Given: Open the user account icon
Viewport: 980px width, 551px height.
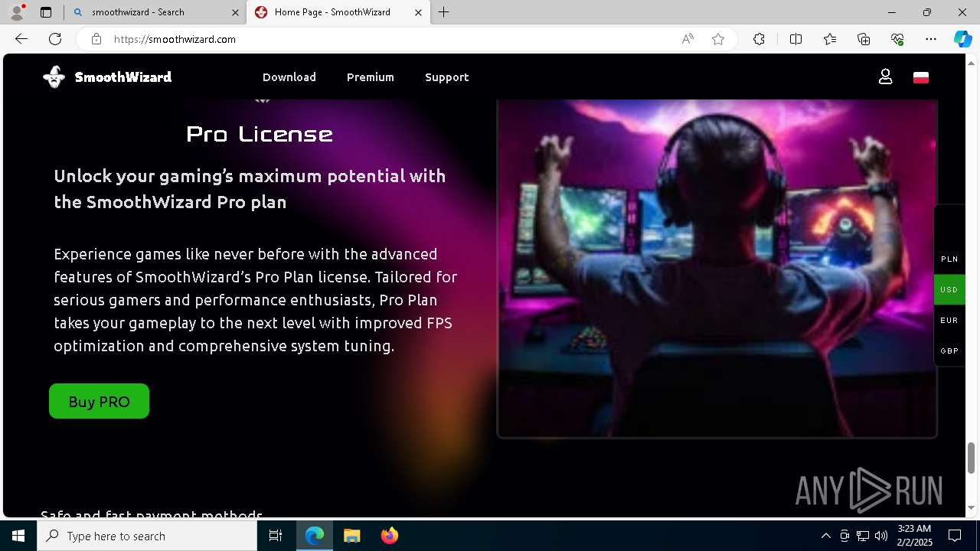Looking at the screenshot, I should pos(885,77).
